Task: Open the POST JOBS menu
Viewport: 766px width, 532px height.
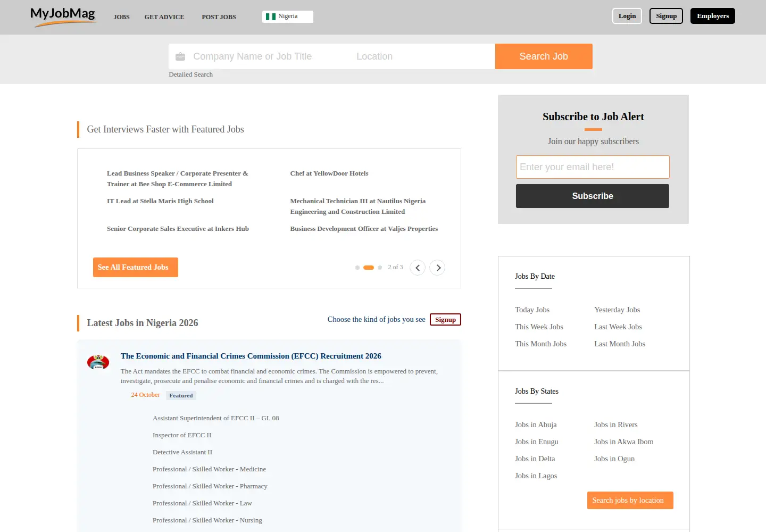Action: 219,17
